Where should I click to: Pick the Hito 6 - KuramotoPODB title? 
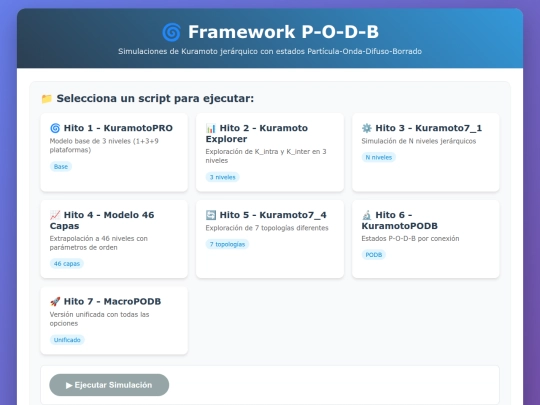click(x=399, y=220)
